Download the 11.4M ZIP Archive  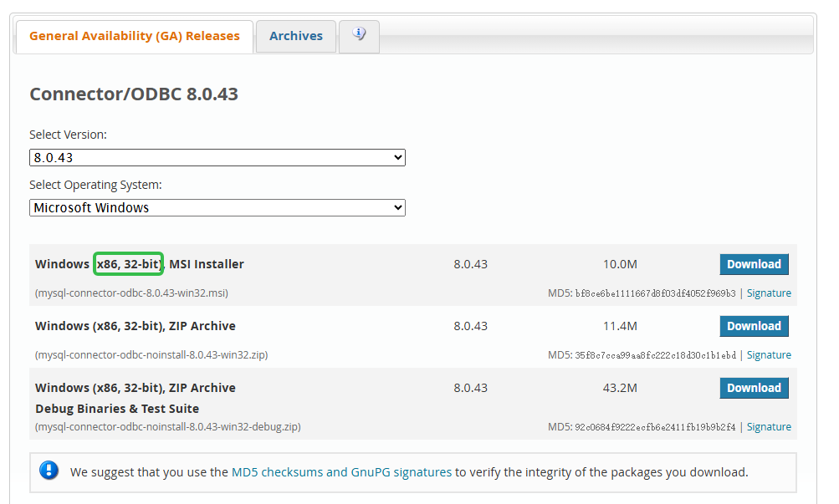(753, 326)
